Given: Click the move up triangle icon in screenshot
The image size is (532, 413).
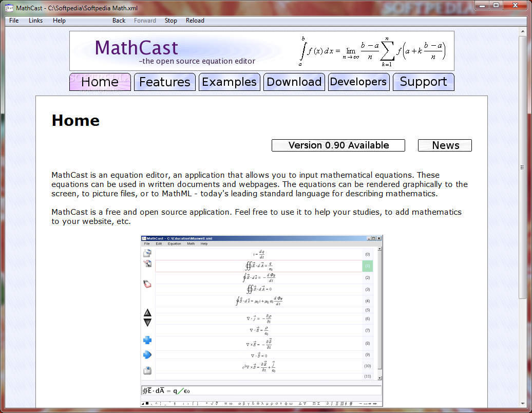Looking at the screenshot, I should [x=147, y=312].
